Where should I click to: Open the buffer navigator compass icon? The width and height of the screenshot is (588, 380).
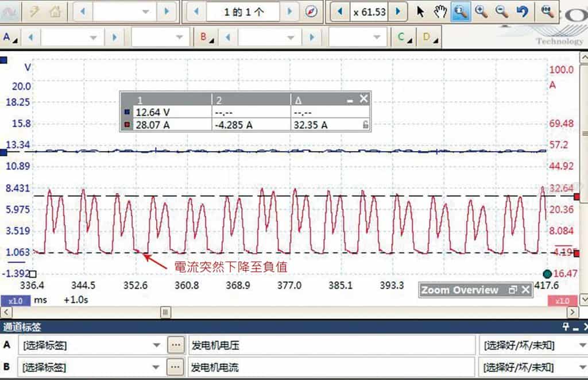coord(311,12)
